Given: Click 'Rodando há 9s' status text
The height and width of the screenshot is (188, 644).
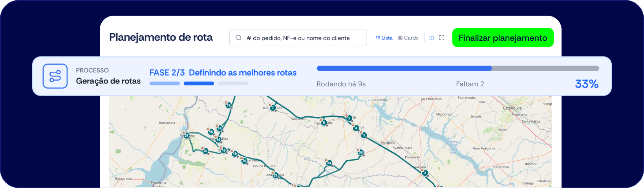Looking at the screenshot, I should point(341,84).
